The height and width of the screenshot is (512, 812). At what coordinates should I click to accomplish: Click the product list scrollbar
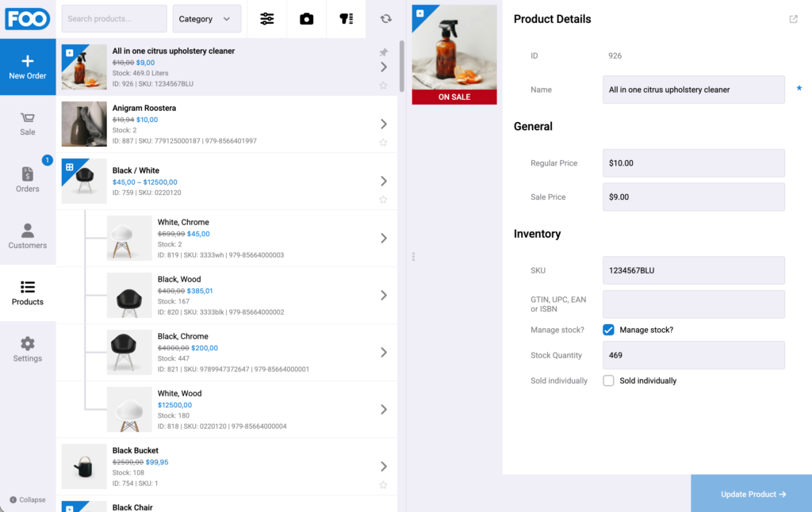pyautogui.click(x=402, y=67)
